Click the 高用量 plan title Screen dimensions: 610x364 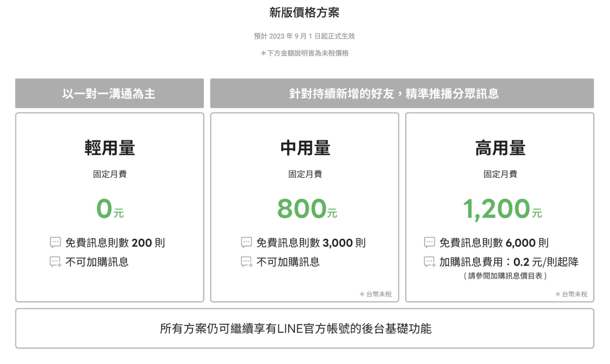tap(500, 148)
